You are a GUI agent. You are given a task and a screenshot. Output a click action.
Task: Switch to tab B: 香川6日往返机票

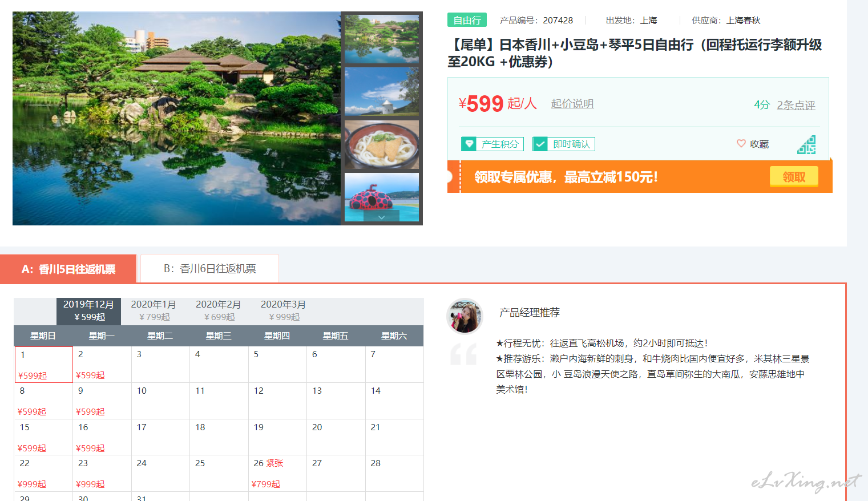coord(209,269)
